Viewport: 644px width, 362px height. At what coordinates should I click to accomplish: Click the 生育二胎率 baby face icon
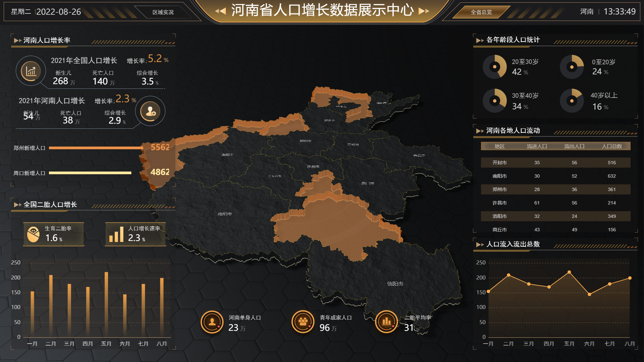[x=33, y=234]
